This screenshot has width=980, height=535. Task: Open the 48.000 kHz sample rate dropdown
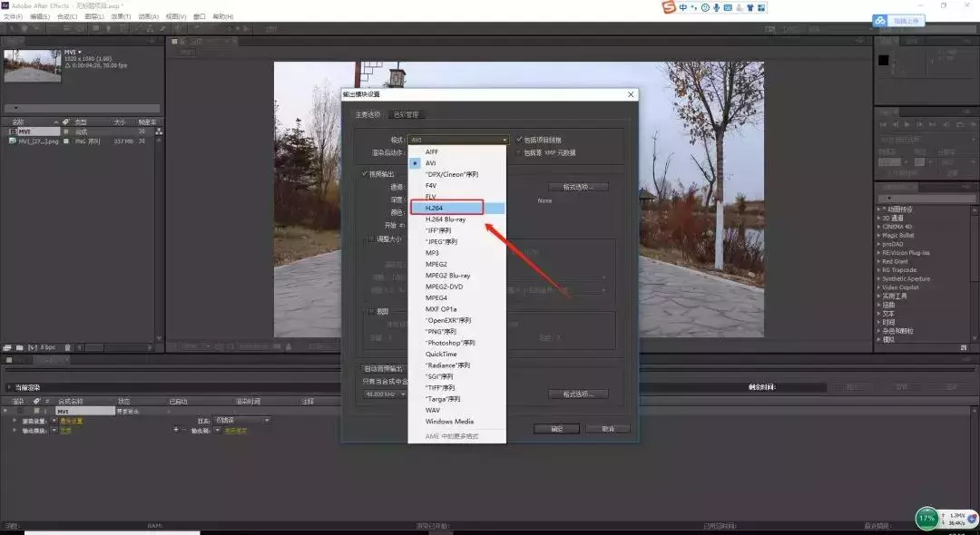pos(385,394)
